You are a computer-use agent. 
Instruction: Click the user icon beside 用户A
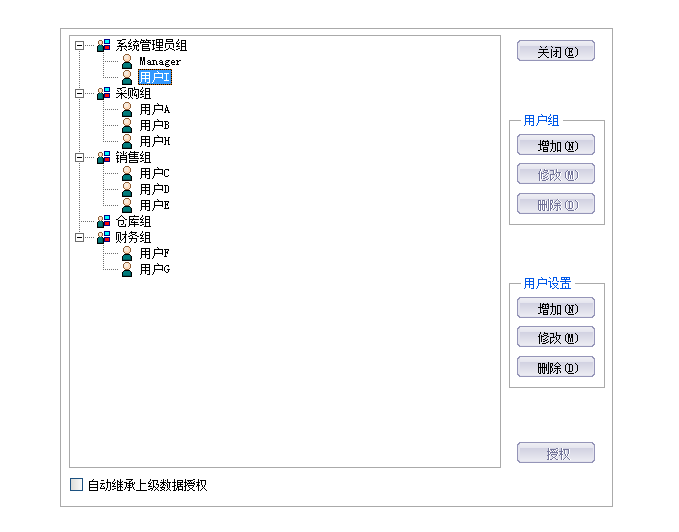coord(127,110)
